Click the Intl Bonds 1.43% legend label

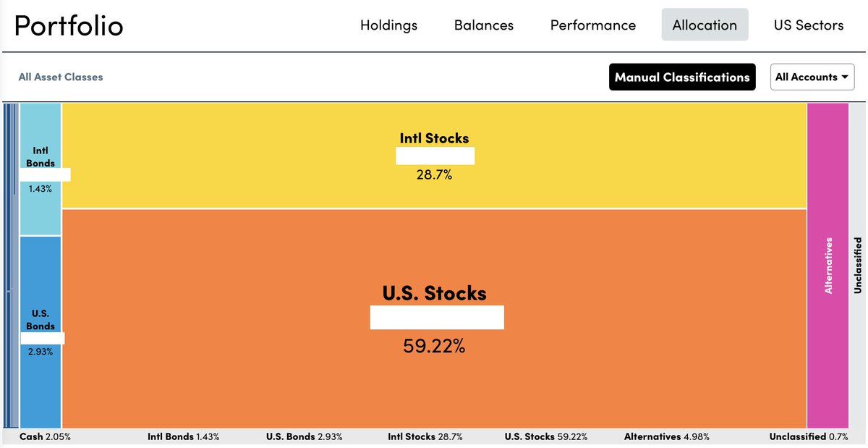(x=183, y=437)
